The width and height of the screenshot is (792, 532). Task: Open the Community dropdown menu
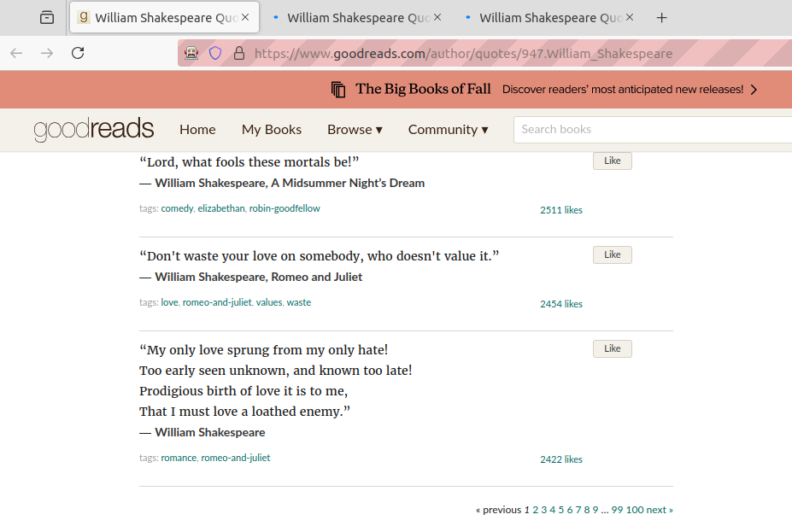point(448,130)
